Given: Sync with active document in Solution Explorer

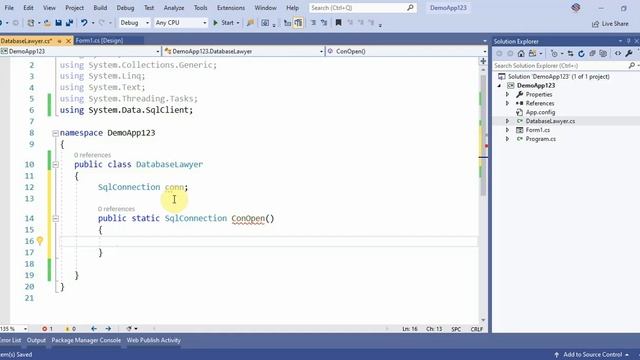Looking at the screenshot, I should 570,53.
